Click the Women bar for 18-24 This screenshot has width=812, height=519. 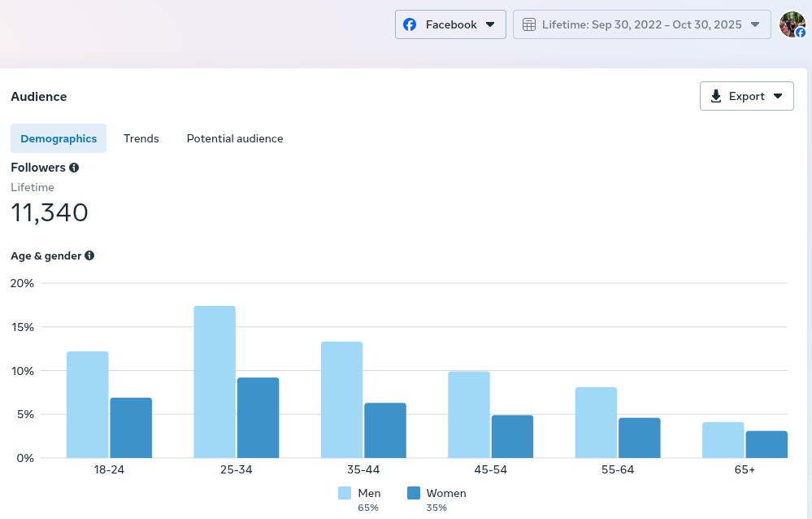coord(131,428)
